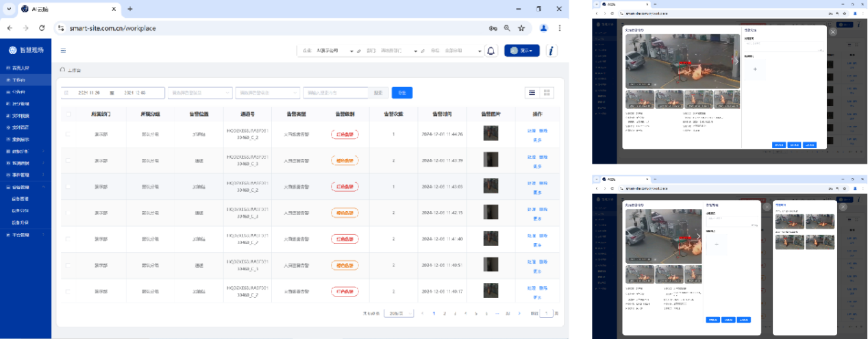Check the second alarm row checkbox
Viewport: 868px width, 339px height.
coord(67,160)
